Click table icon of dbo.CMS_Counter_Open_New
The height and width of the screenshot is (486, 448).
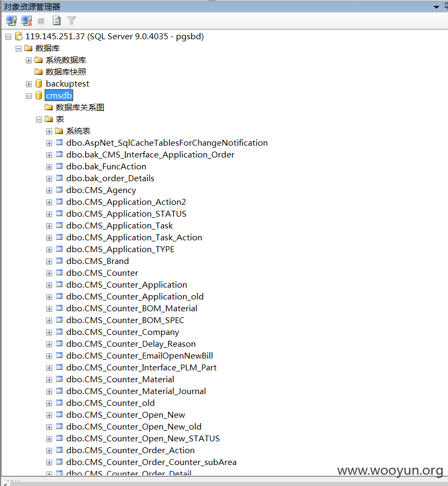tap(59, 414)
